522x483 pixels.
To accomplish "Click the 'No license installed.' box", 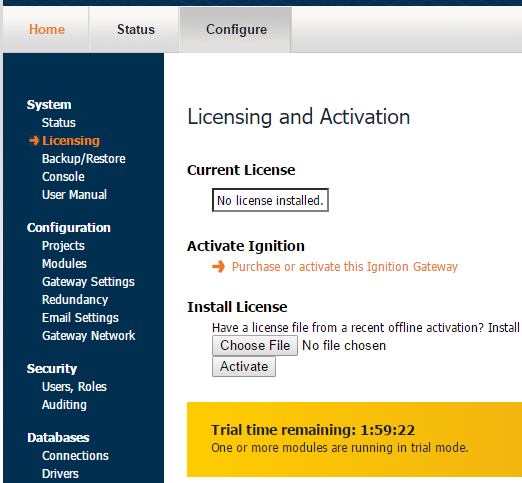I will click(270, 200).
